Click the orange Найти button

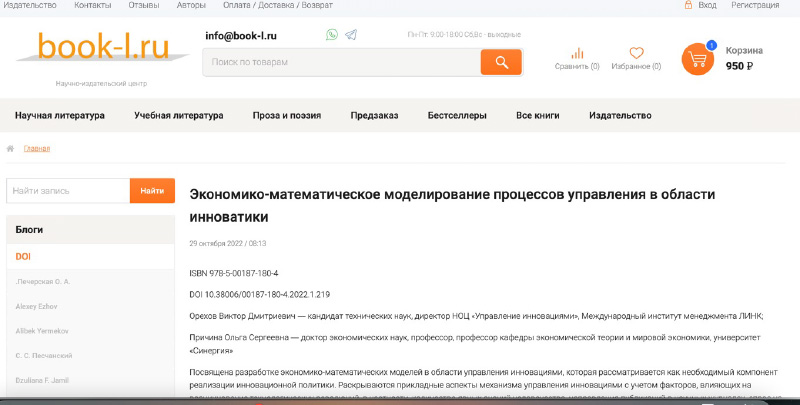click(x=153, y=191)
